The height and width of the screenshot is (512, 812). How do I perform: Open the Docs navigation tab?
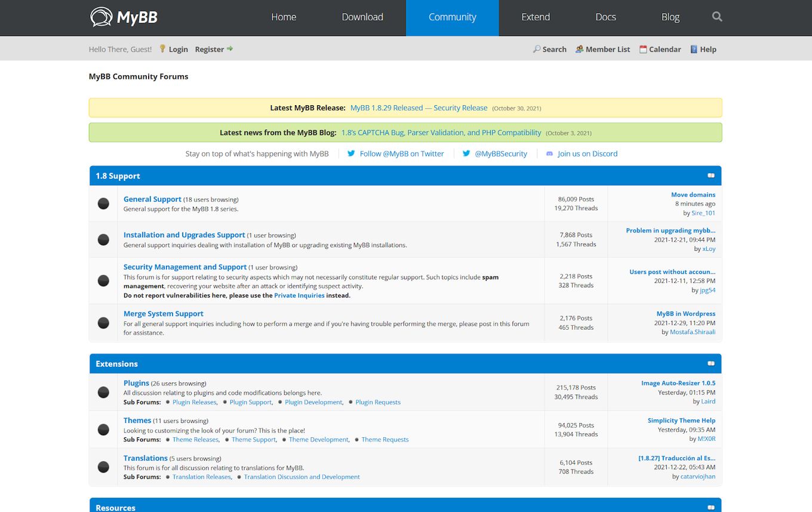pos(605,17)
